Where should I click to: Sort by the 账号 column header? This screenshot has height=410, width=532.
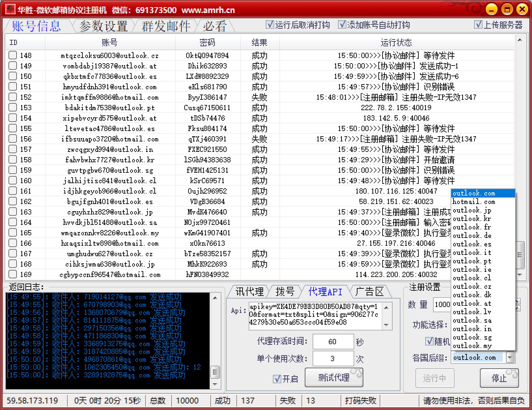[110, 42]
